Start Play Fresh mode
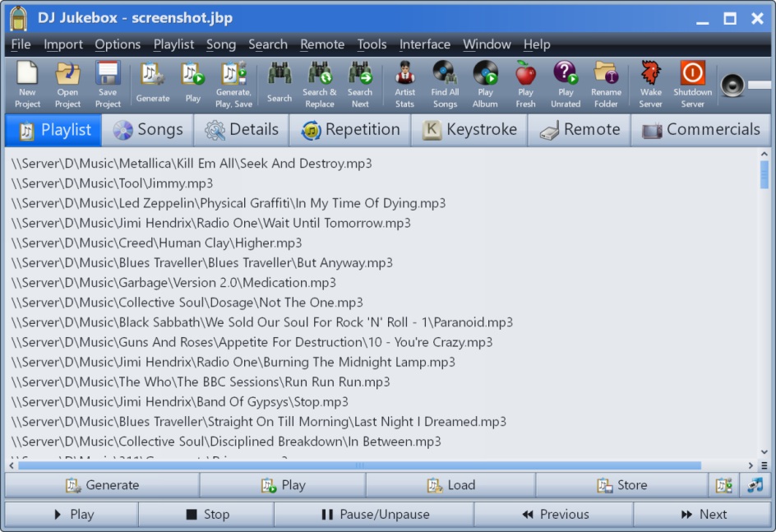 click(524, 82)
